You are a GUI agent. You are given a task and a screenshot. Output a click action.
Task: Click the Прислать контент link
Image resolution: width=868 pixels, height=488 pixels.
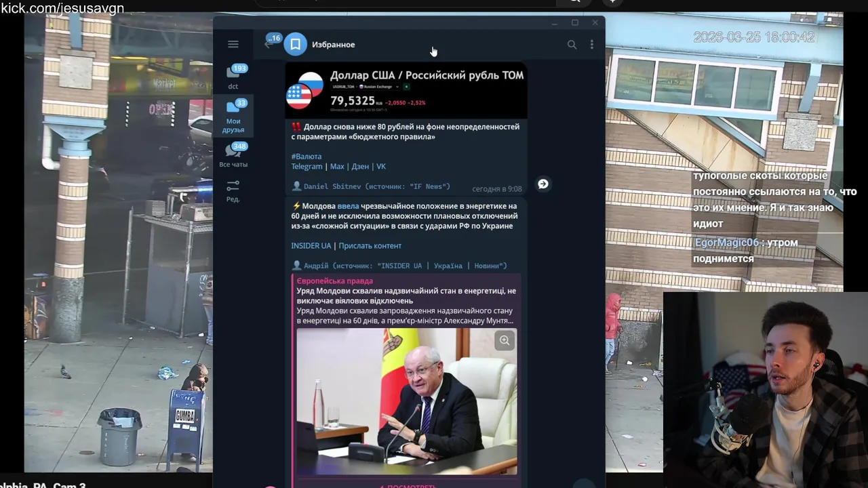370,246
